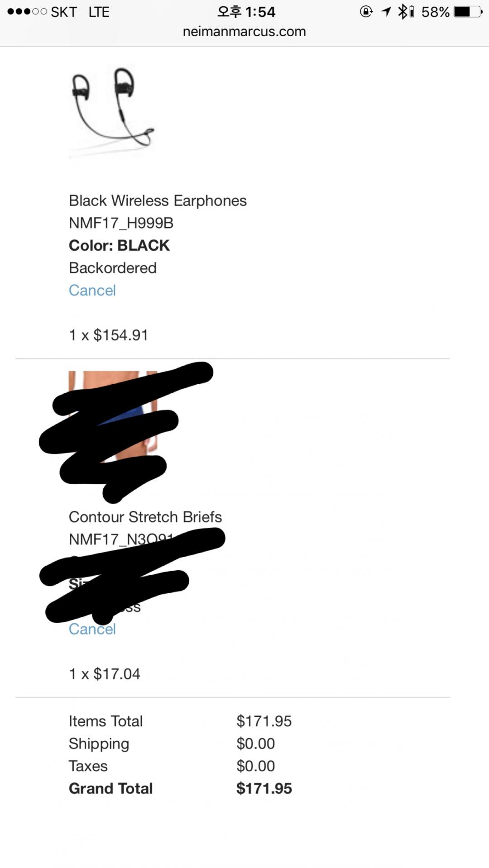Cancel the Contour Stretch Briefs item

[92, 630]
